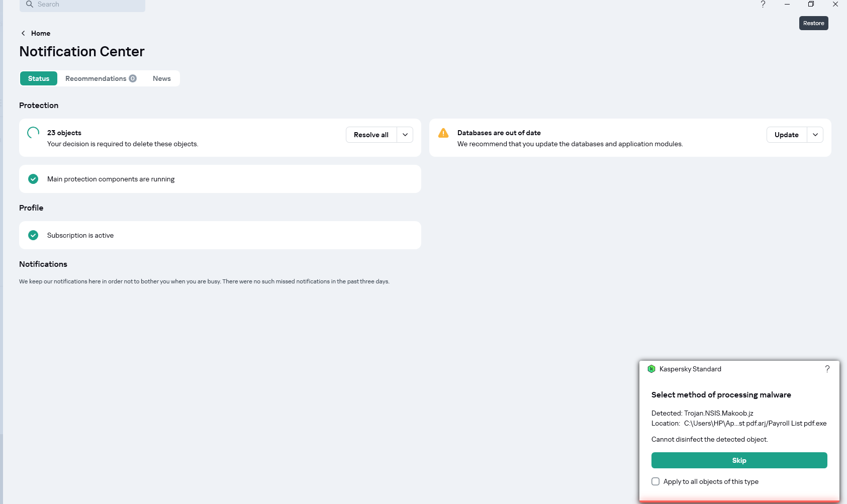Click the green check beside Main protection components
Viewport: 847px width, 504px height.
coord(33,179)
